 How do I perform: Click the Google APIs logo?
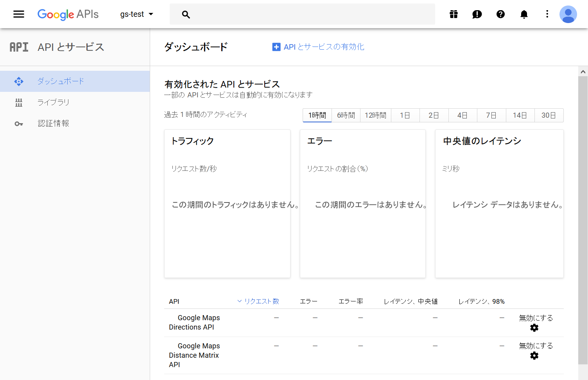tap(68, 14)
